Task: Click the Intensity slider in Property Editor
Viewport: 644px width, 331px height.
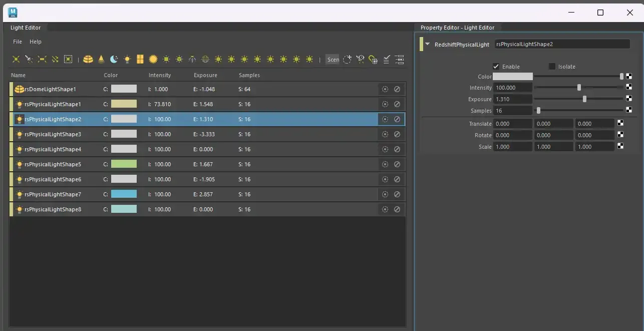Action: click(x=579, y=87)
